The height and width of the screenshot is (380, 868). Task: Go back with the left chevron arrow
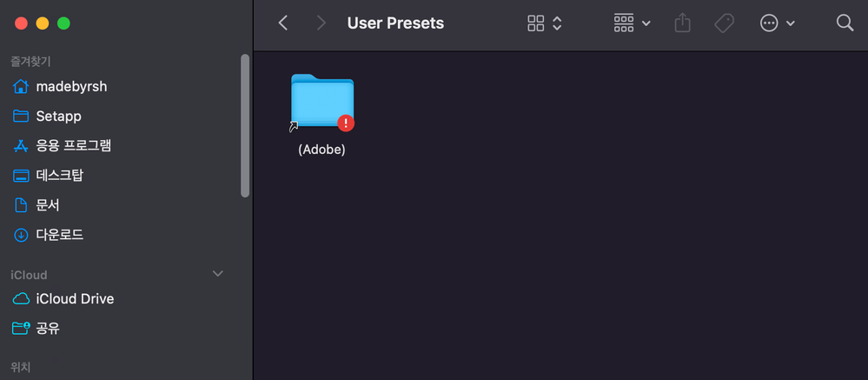pos(283,23)
